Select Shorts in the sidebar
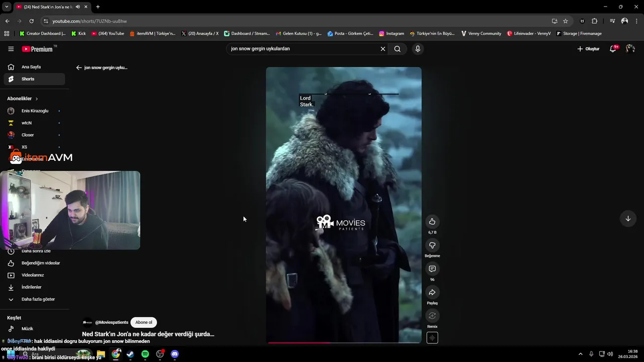The height and width of the screenshot is (362, 644). click(34, 79)
